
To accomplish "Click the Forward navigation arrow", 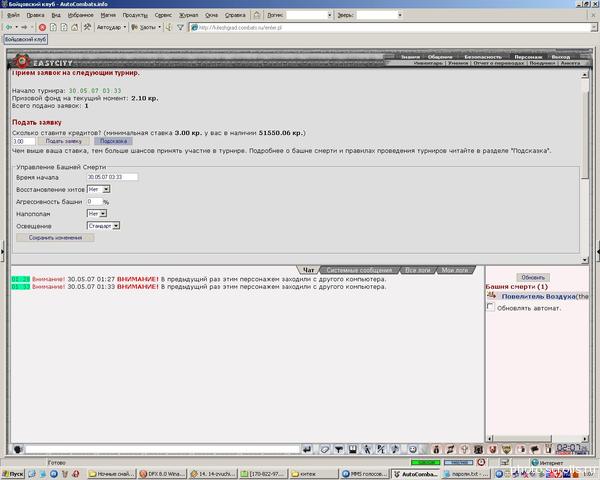I will click(x=24, y=27).
